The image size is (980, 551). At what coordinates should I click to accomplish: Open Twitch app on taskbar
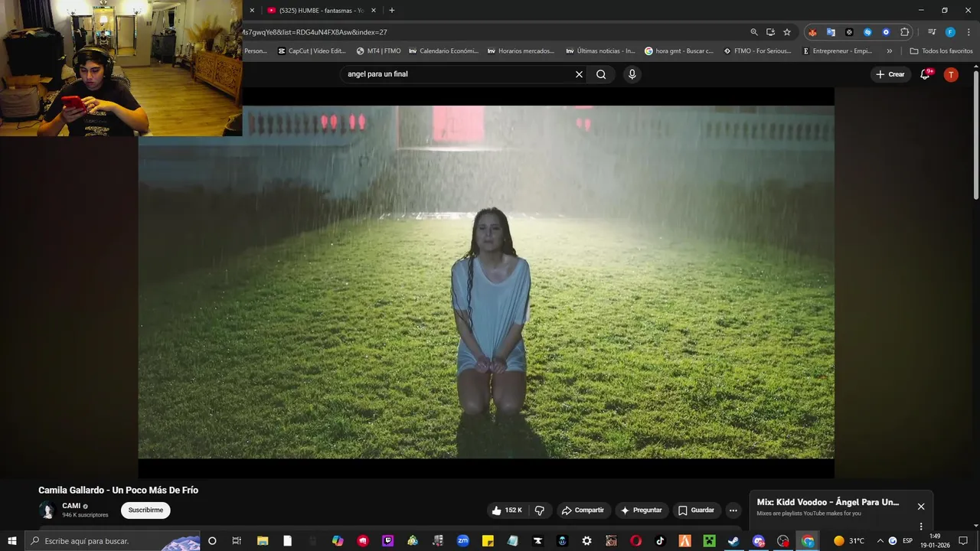[x=387, y=541]
